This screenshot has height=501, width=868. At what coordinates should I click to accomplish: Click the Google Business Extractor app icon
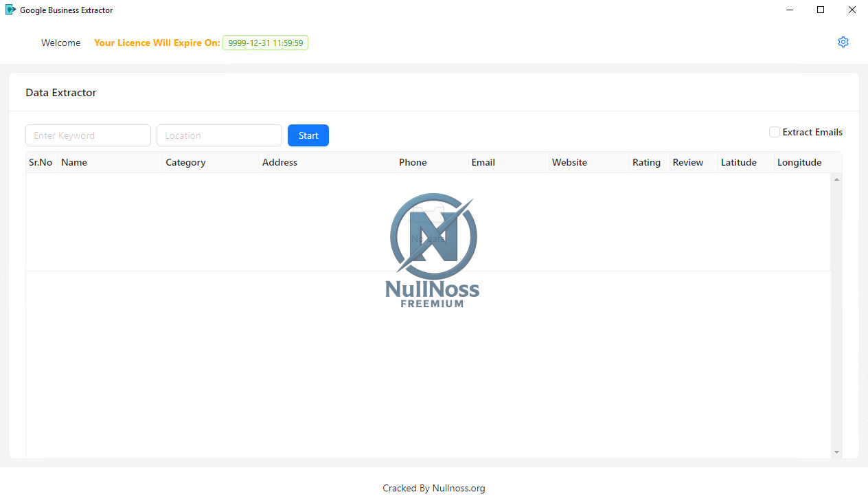[10, 10]
